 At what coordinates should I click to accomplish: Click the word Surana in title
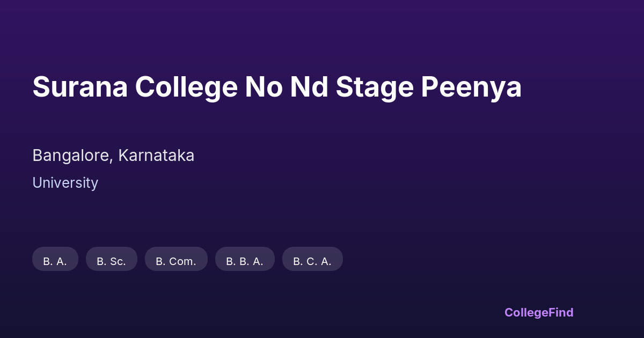pos(80,87)
